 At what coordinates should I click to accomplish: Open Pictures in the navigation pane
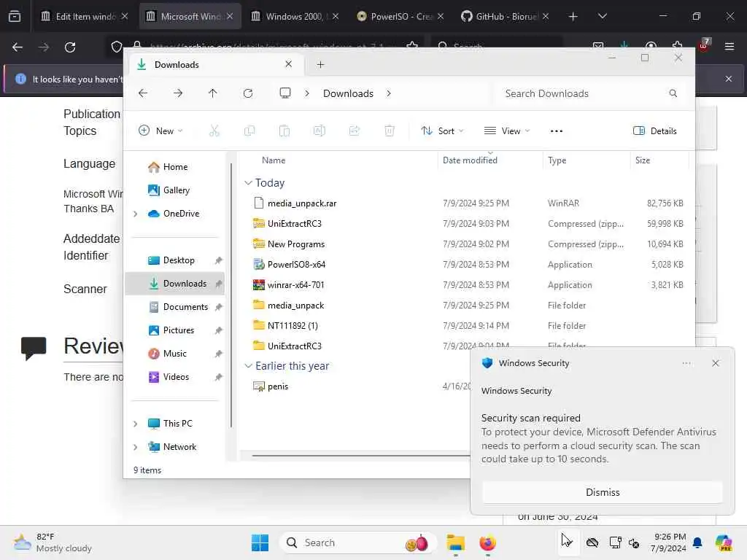click(177, 330)
